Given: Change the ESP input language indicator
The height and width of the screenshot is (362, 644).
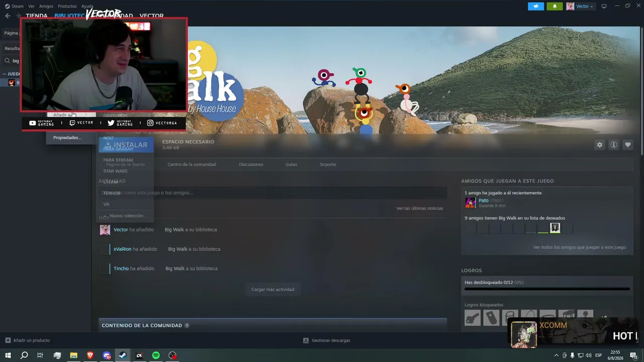Looking at the screenshot, I should click(599, 355).
